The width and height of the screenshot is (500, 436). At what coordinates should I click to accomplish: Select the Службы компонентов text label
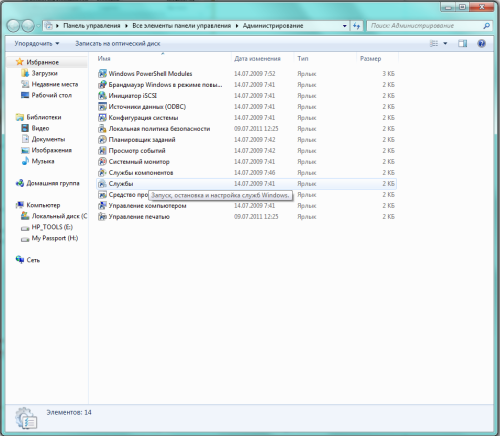[141, 173]
